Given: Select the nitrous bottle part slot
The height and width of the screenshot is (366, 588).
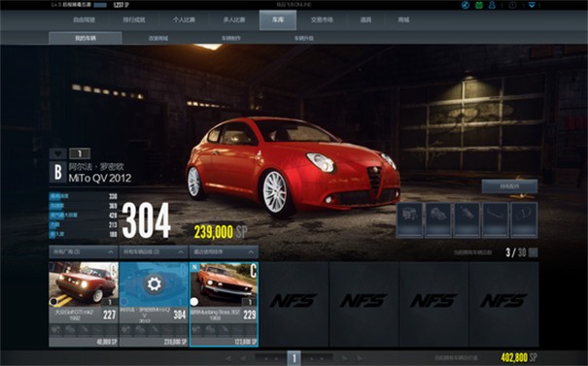Looking at the screenshot, I should click(467, 219).
